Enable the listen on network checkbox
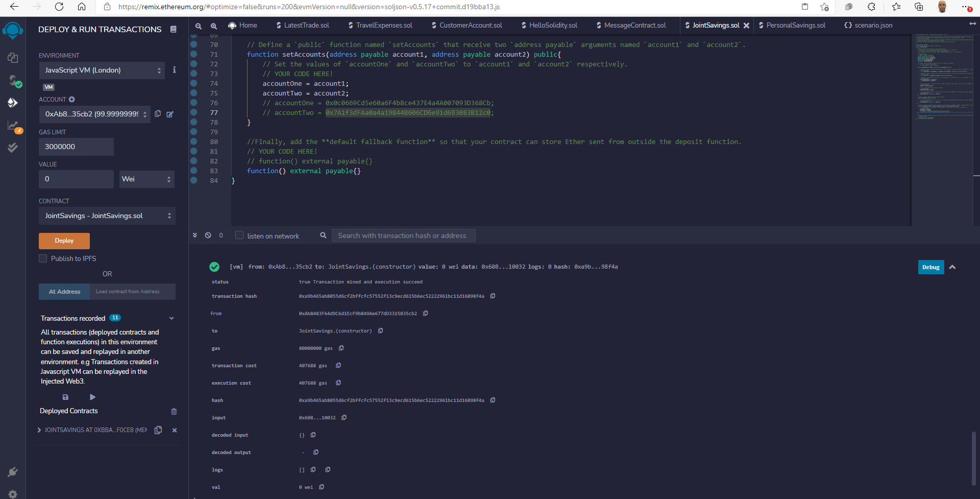 [x=239, y=235]
